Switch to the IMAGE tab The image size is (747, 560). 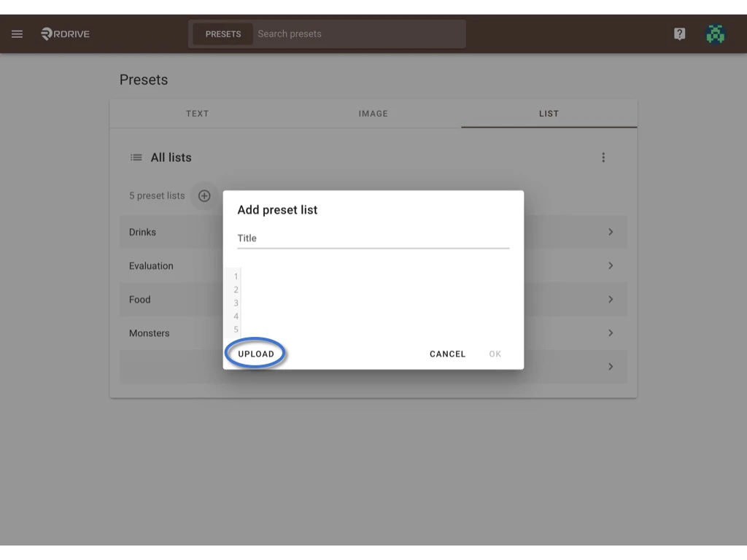click(x=373, y=114)
